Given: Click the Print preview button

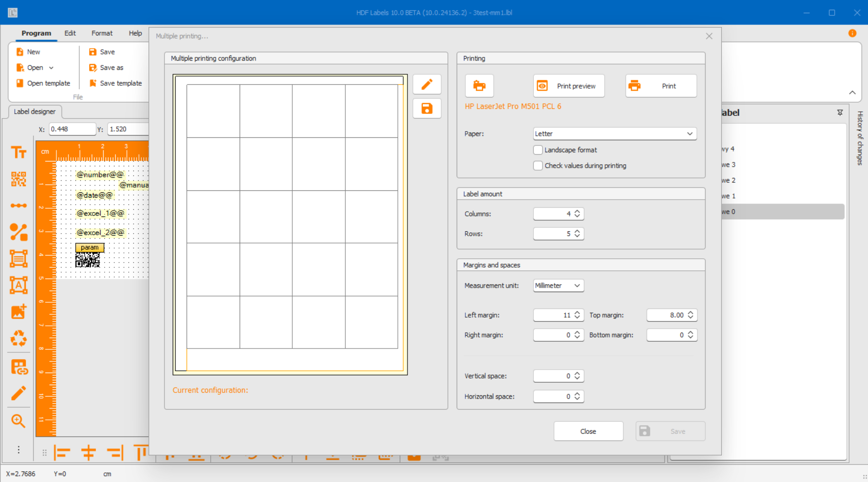Looking at the screenshot, I should (x=569, y=86).
